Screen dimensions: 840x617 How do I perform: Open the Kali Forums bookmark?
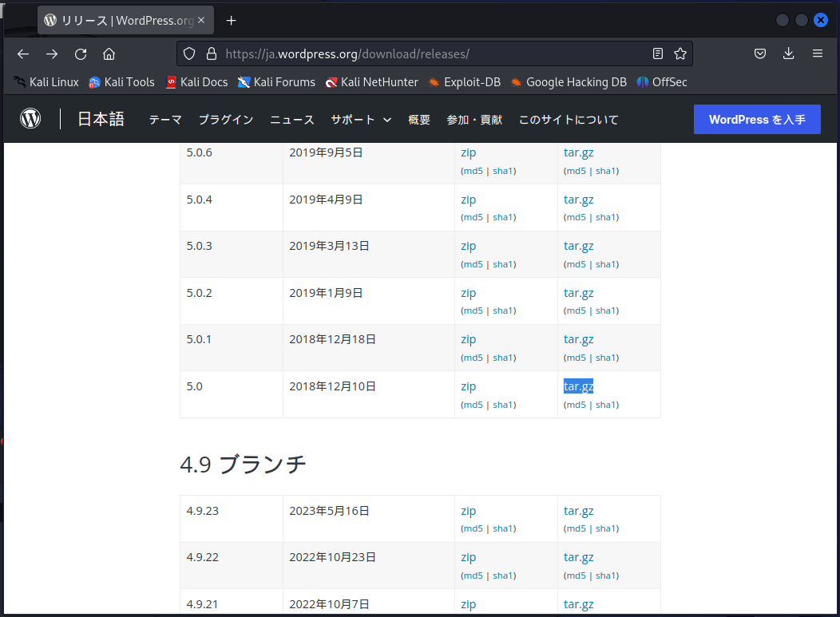pyautogui.click(x=276, y=82)
